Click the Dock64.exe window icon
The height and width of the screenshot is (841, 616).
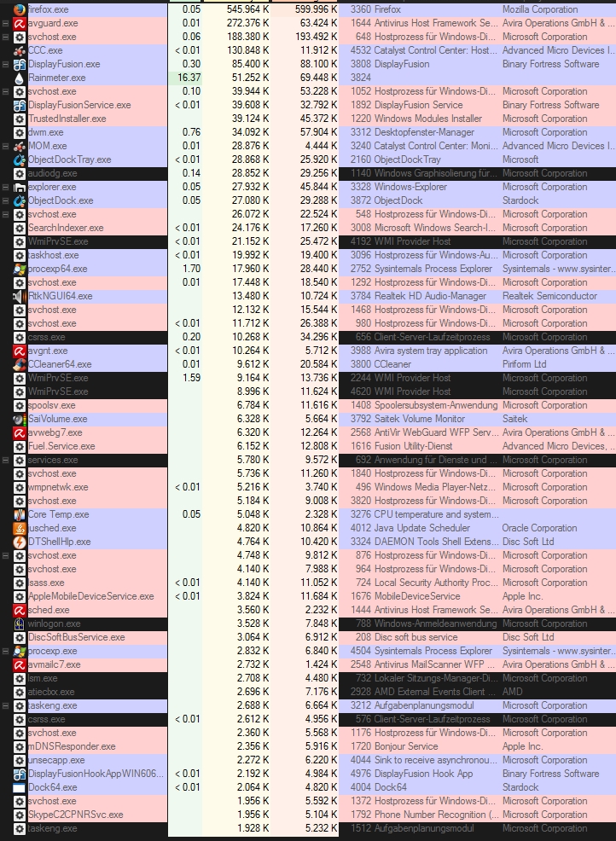coord(20,787)
